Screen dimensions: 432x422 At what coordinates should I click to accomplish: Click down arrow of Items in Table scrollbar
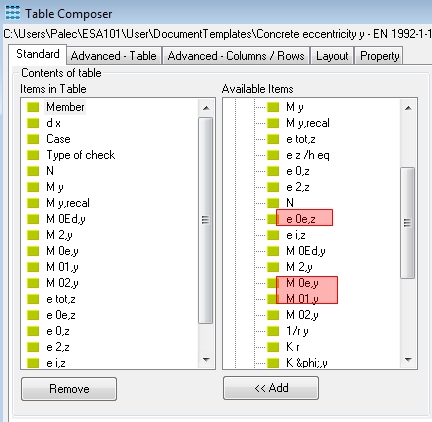[206, 360]
